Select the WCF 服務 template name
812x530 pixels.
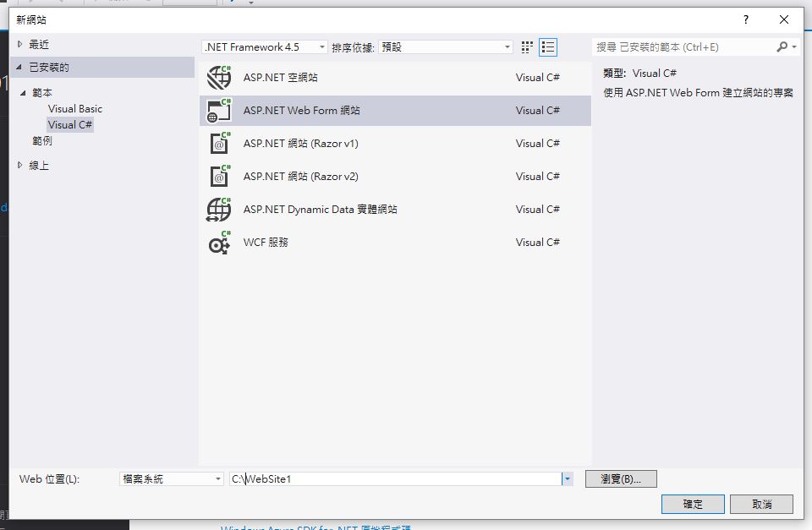pyautogui.click(x=266, y=243)
